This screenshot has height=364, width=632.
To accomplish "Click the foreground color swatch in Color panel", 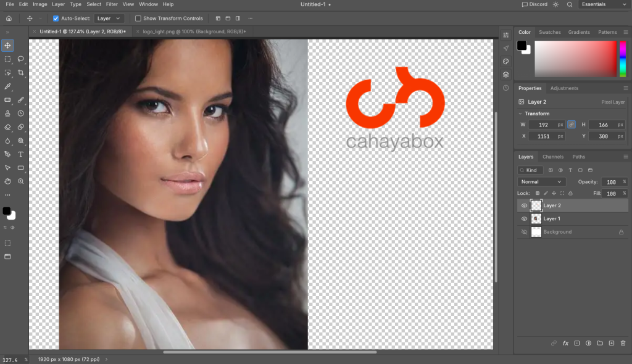I will point(522,45).
